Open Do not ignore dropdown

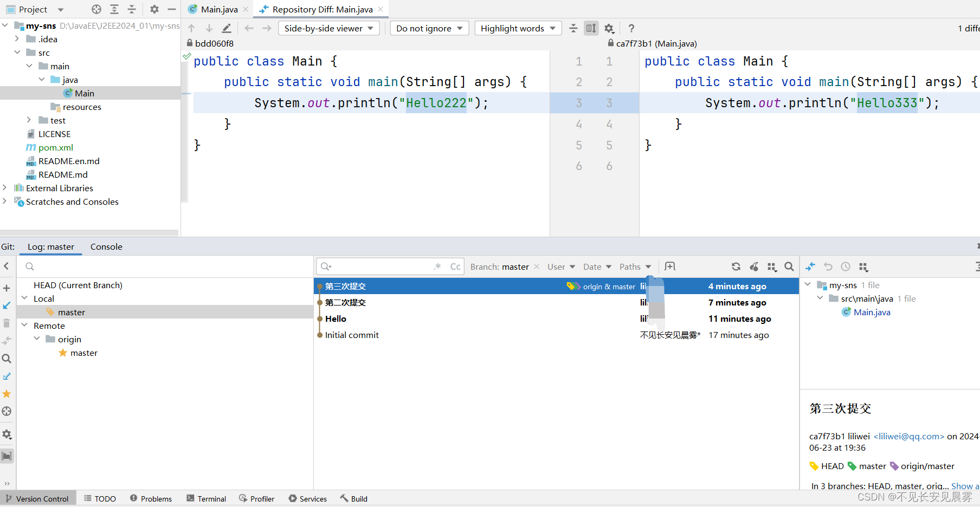coord(429,28)
